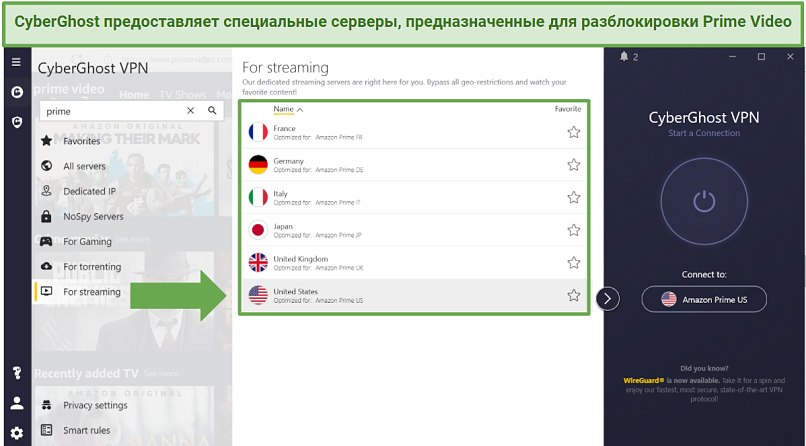Click the Start a Connection text

click(704, 133)
